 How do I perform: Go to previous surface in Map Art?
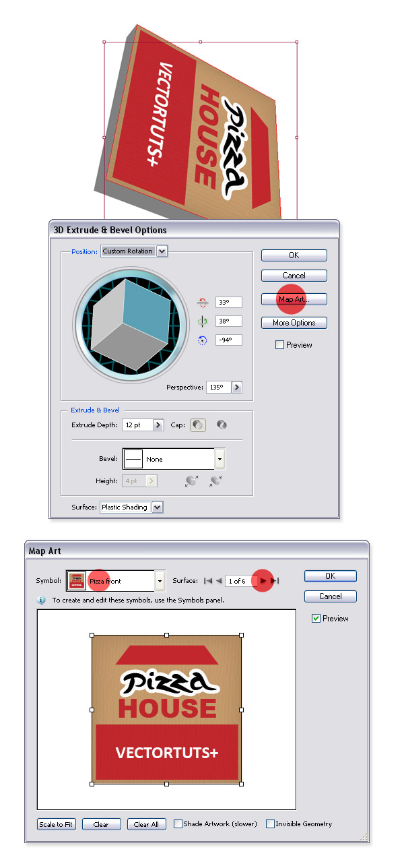(x=219, y=581)
